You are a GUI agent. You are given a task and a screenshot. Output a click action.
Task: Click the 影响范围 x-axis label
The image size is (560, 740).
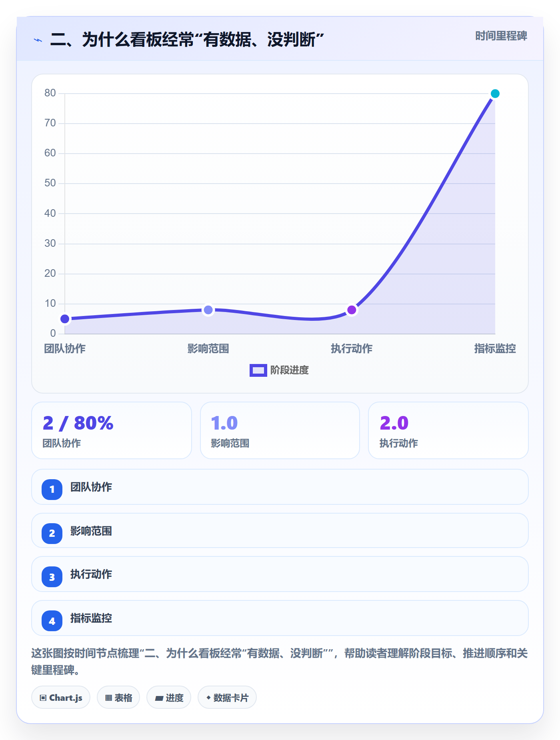(208, 349)
